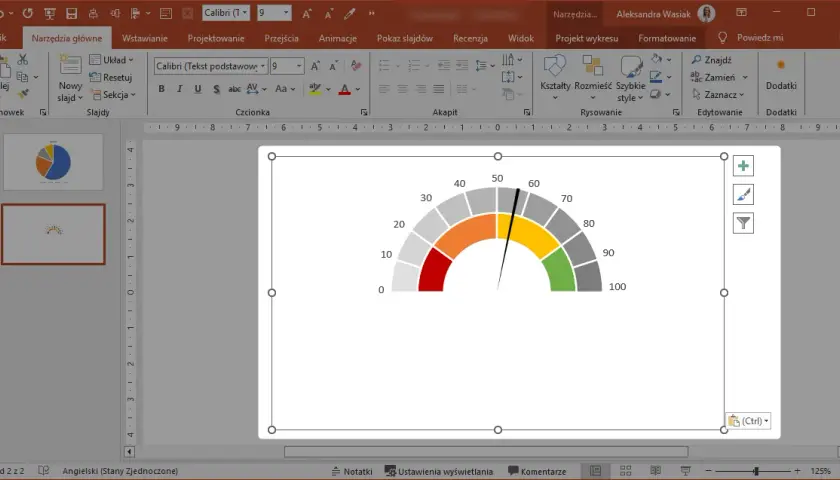Toggle text shadow formatting
Viewport: 840px width, 480px height.
click(x=216, y=89)
